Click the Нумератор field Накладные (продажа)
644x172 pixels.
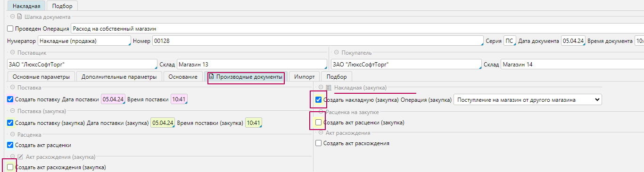coord(84,41)
